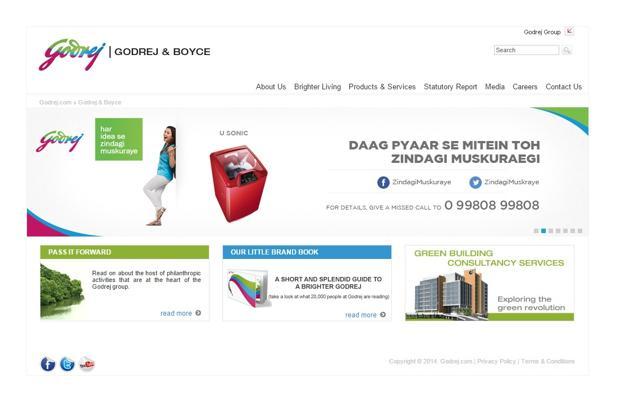Open the footer Twitter icon

tap(67, 364)
